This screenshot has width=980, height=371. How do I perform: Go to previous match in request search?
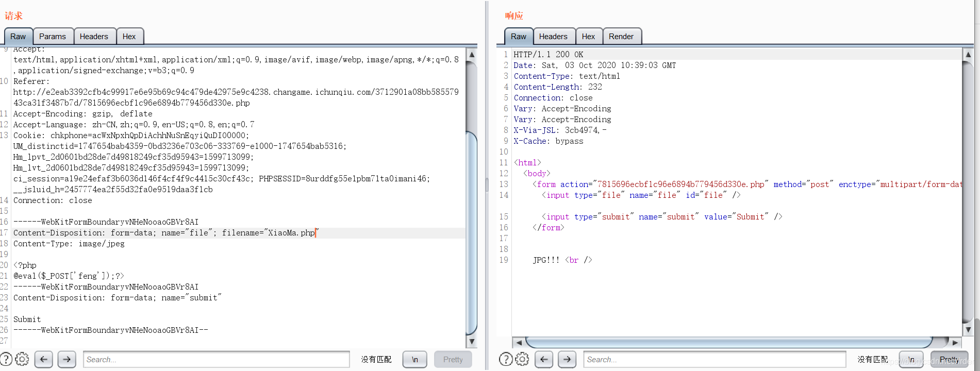click(x=44, y=359)
